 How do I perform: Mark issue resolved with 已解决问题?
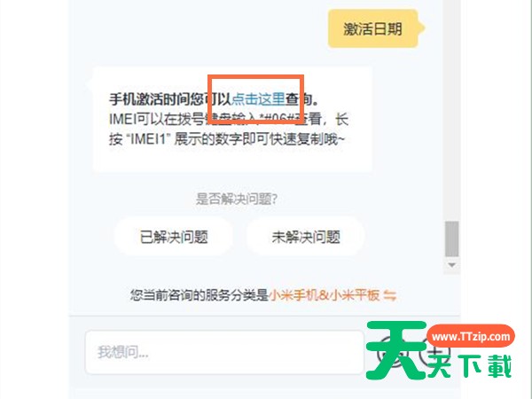174,237
